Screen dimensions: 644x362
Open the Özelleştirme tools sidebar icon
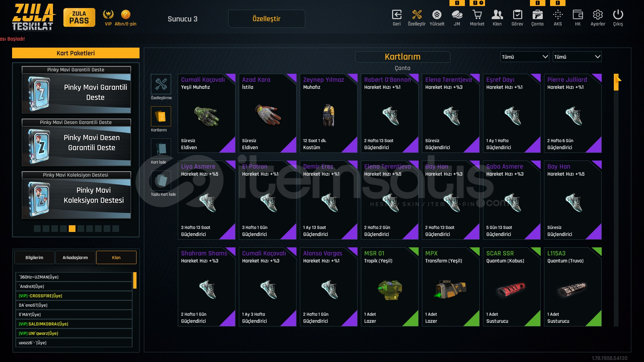click(161, 84)
